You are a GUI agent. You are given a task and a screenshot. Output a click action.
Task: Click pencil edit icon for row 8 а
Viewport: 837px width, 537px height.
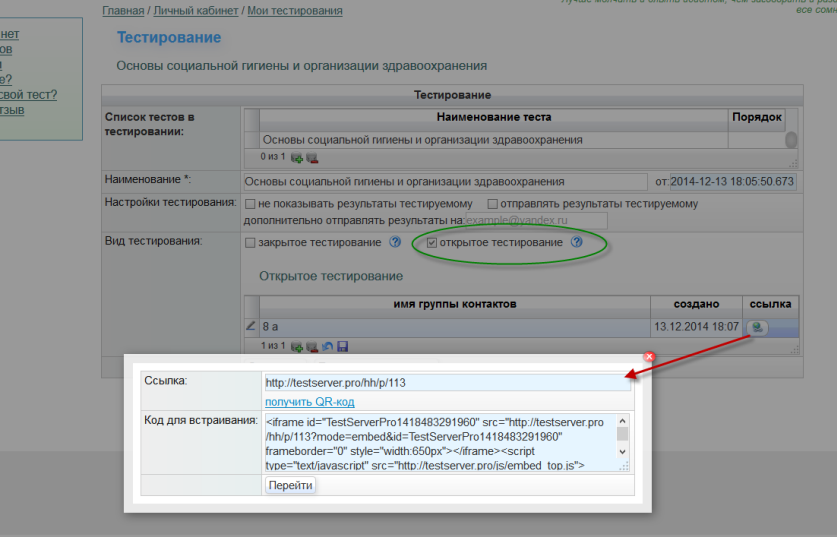251,326
